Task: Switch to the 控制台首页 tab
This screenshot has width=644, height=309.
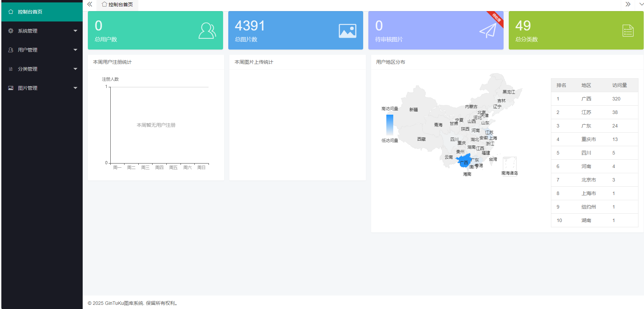Action: click(117, 5)
